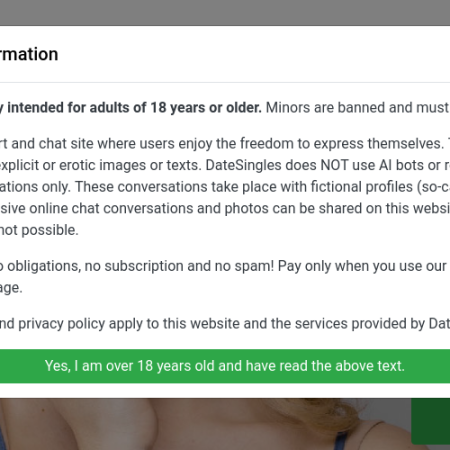Click the "Minors are banned and must" sentence

pyautogui.click(x=357, y=108)
